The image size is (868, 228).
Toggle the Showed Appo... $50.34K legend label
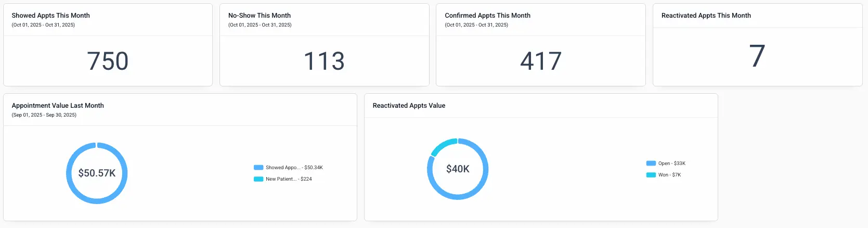click(294, 168)
